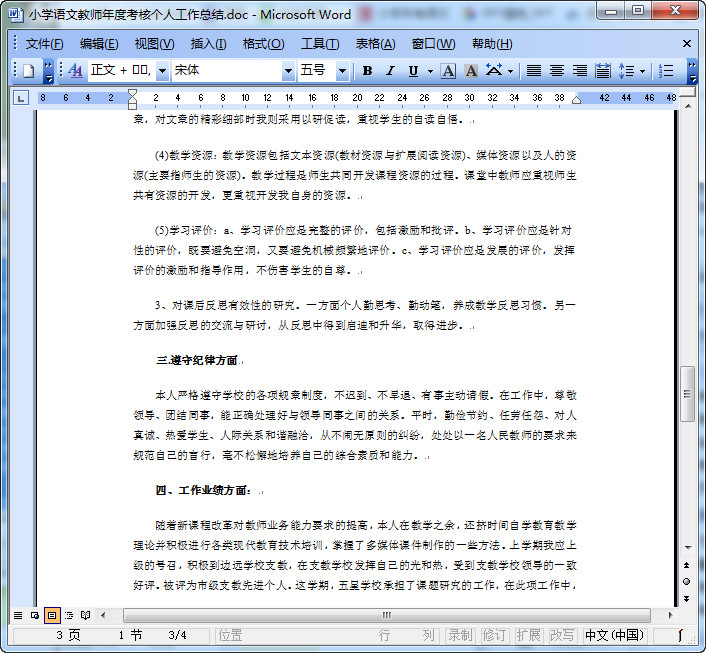Image resolution: width=706 pixels, height=653 pixels.
Task: Click vertical scrollbar up arrow
Action: coord(688,106)
